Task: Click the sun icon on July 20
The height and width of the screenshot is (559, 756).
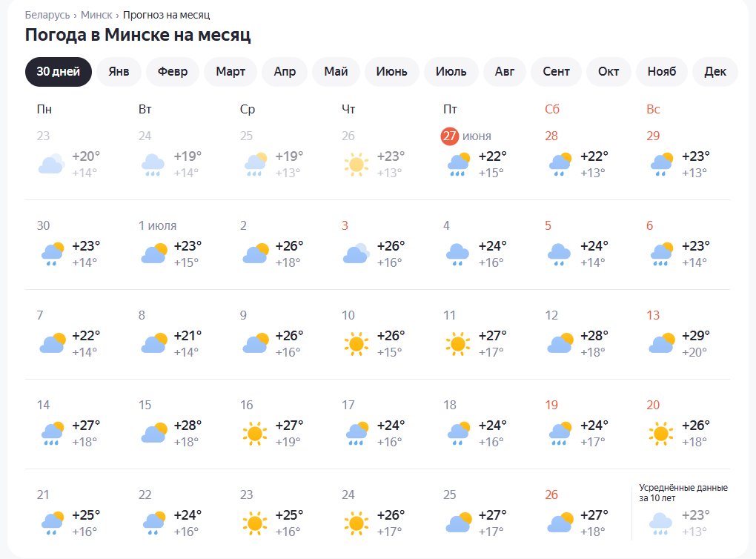Action: tap(661, 434)
